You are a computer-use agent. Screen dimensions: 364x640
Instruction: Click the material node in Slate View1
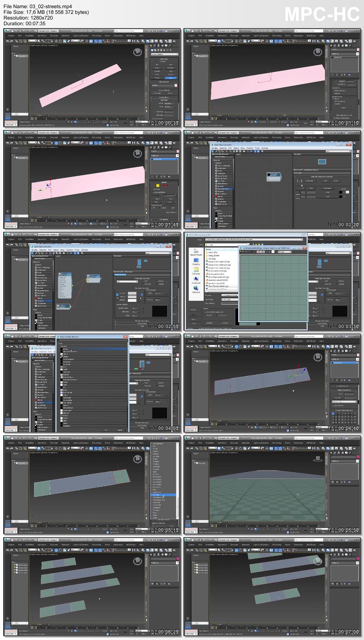tap(274, 177)
